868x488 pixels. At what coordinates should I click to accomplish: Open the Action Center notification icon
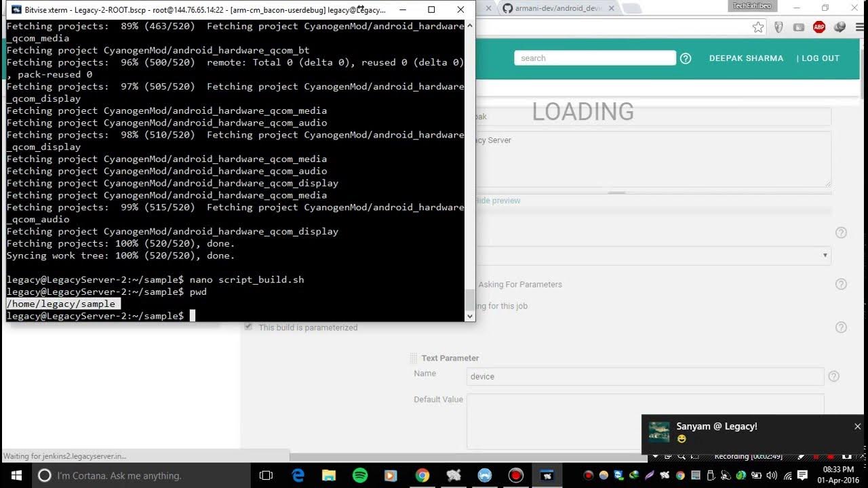(803, 475)
